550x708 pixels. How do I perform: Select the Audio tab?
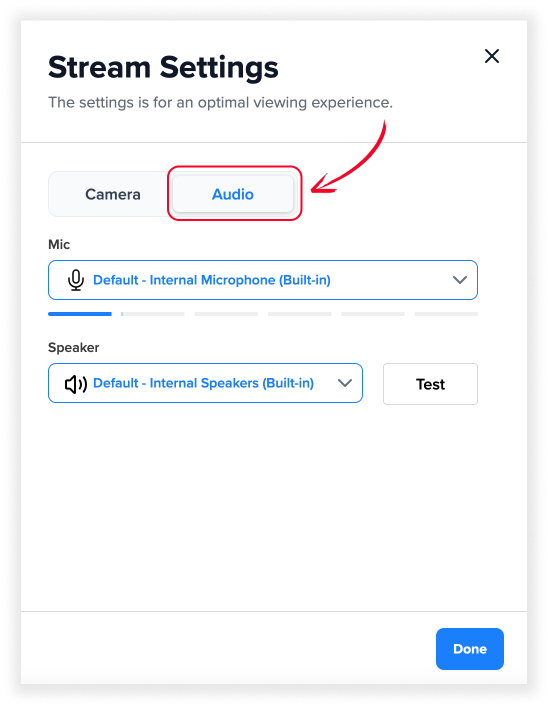pyautogui.click(x=233, y=194)
